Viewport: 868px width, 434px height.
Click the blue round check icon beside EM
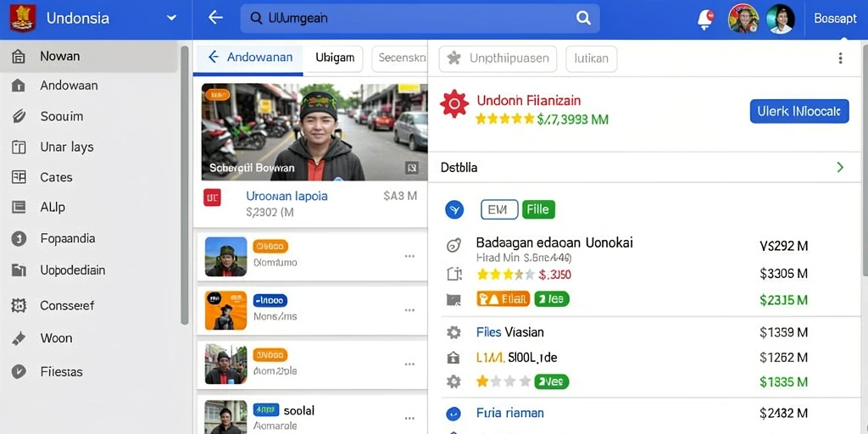454,210
